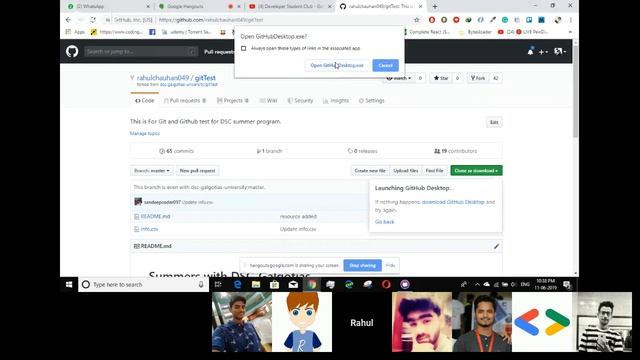Fork the repository
This screenshot has height=360, width=640.
pos(478,78)
